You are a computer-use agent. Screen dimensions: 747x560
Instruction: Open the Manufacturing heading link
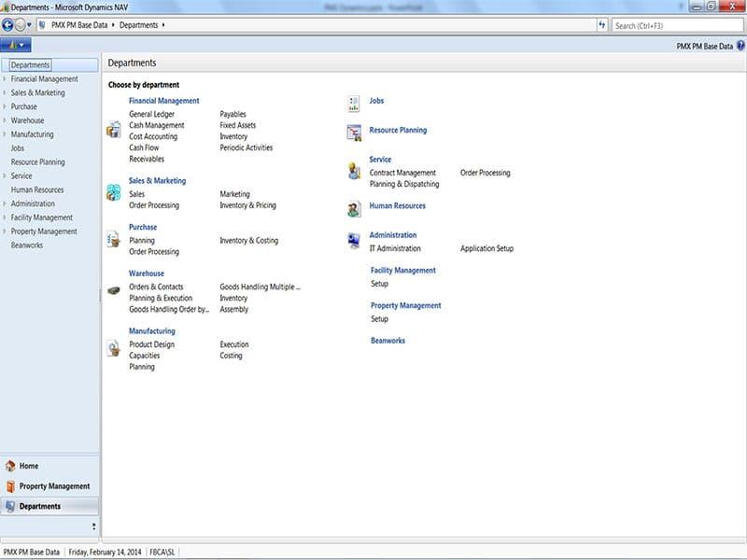click(x=152, y=331)
